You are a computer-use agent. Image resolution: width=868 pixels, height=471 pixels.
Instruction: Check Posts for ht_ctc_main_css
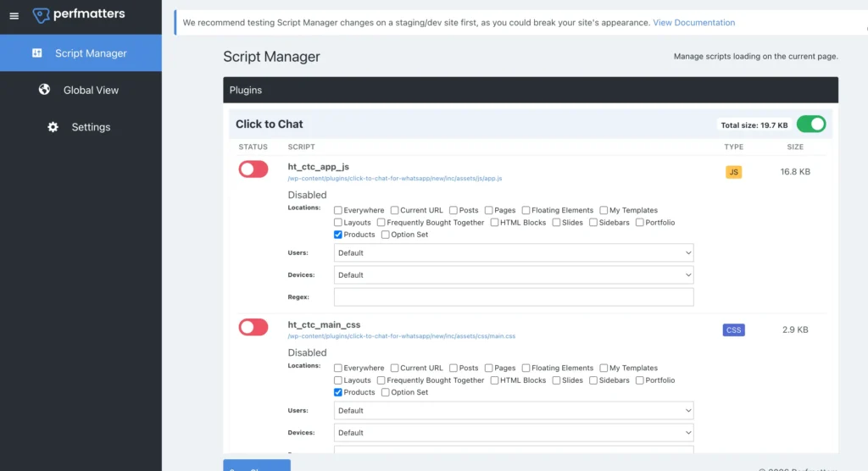coord(453,368)
